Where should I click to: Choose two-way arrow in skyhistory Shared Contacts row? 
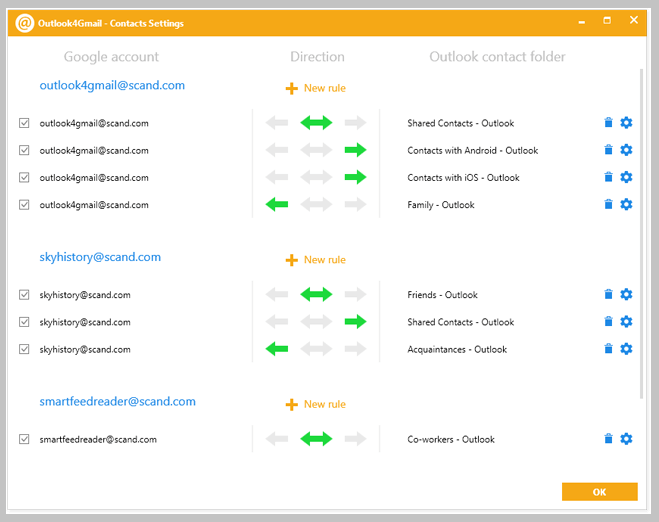(316, 322)
